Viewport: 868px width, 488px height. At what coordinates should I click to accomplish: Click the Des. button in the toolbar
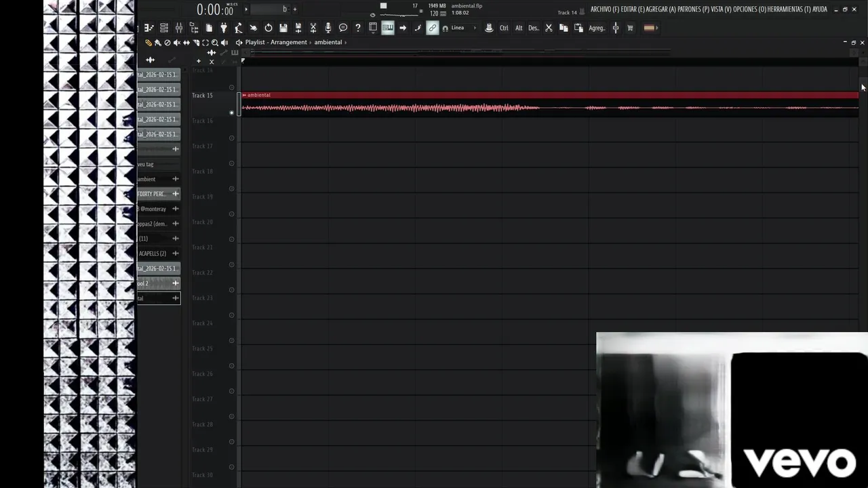[x=534, y=28]
